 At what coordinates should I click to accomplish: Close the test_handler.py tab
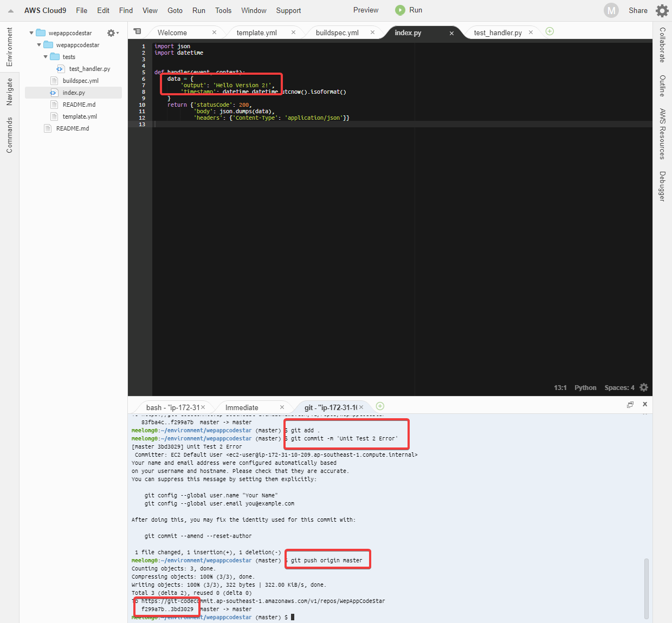531,33
